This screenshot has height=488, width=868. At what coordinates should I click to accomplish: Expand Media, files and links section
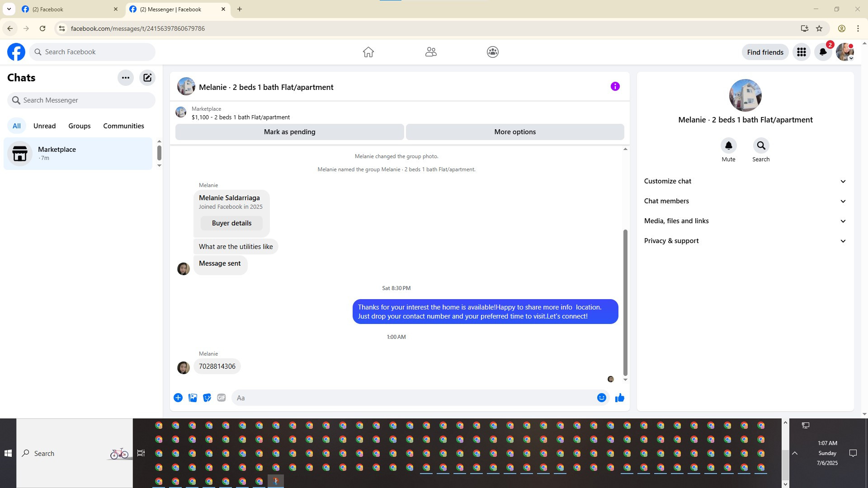click(745, 221)
